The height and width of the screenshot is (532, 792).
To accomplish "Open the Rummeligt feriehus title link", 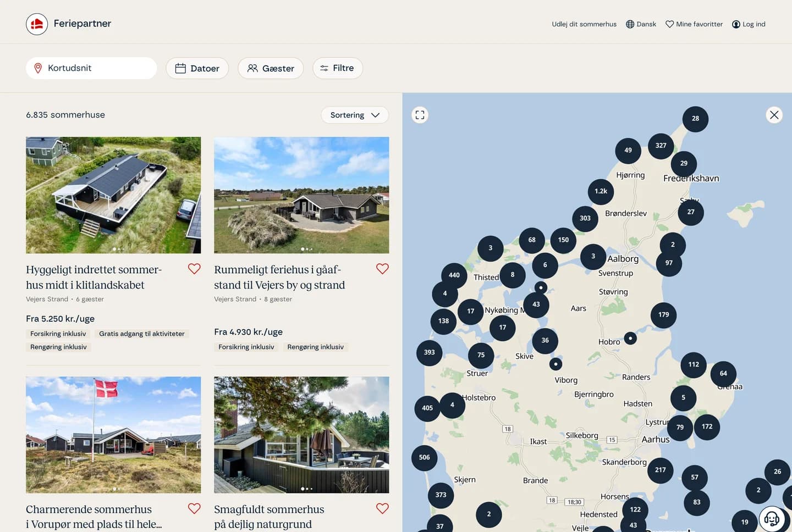I will 279,277.
